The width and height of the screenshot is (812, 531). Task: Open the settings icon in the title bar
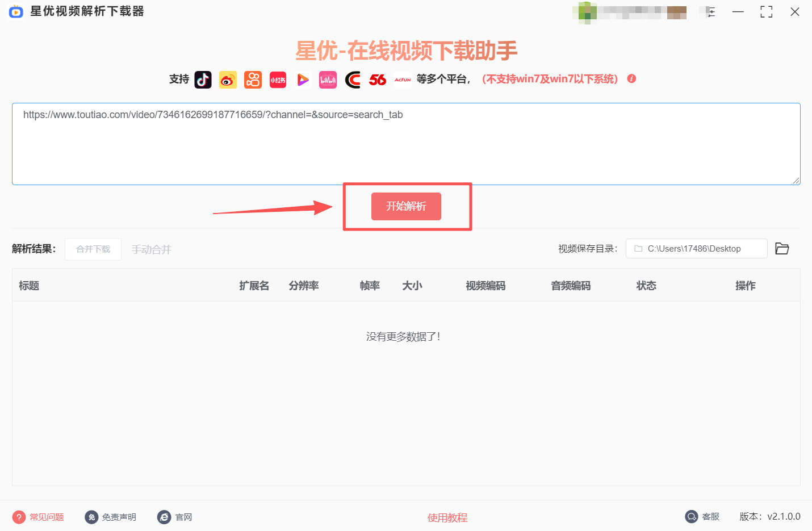coord(708,11)
